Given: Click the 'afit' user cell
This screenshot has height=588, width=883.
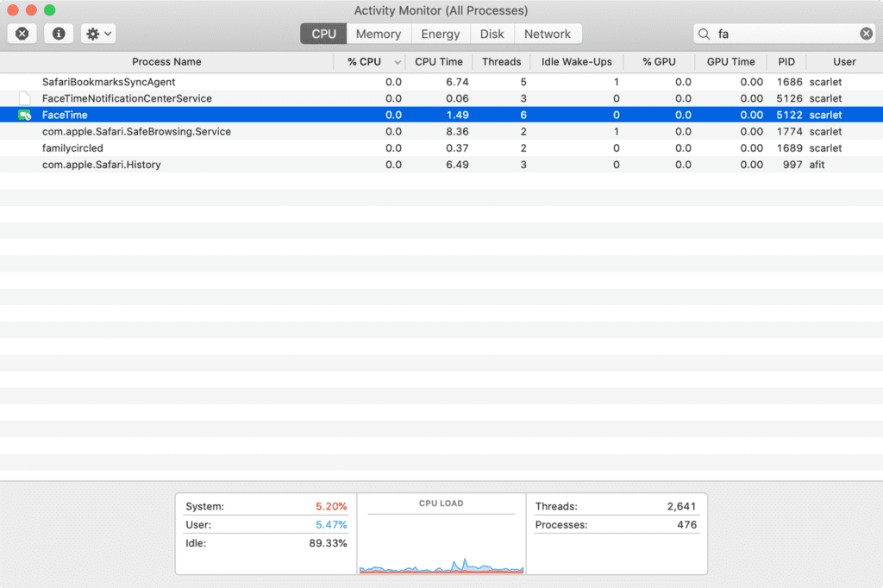Looking at the screenshot, I should point(817,165).
